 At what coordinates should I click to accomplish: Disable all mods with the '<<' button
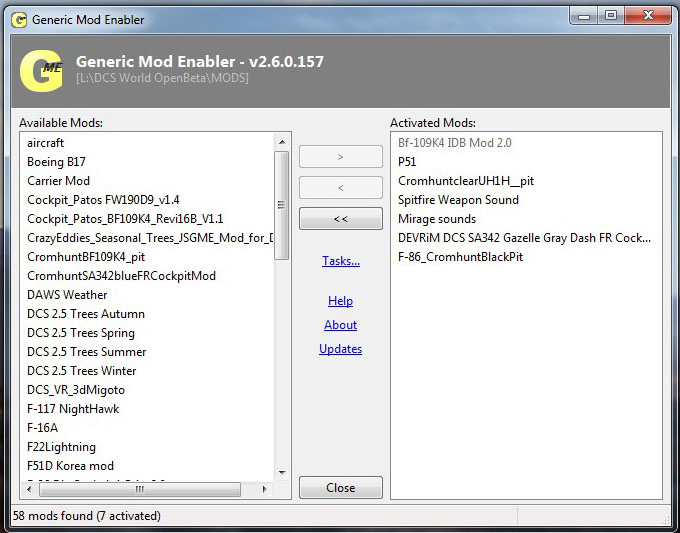tap(340, 219)
